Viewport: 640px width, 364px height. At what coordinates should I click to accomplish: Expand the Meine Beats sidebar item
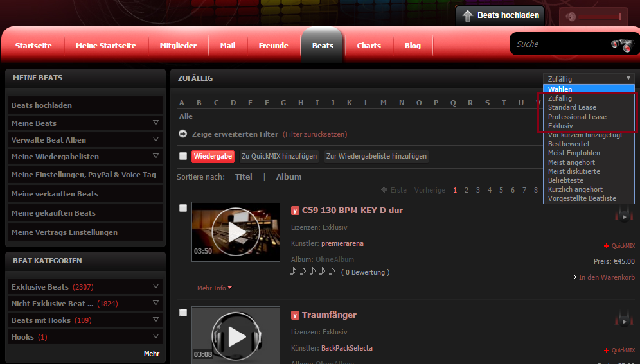pyautogui.click(x=156, y=123)
